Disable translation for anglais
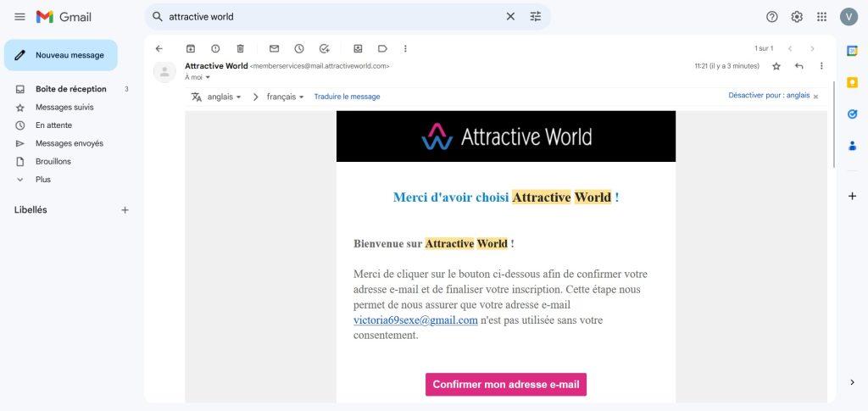This screenshot has width=868, height=411. [x=769, y=96]
